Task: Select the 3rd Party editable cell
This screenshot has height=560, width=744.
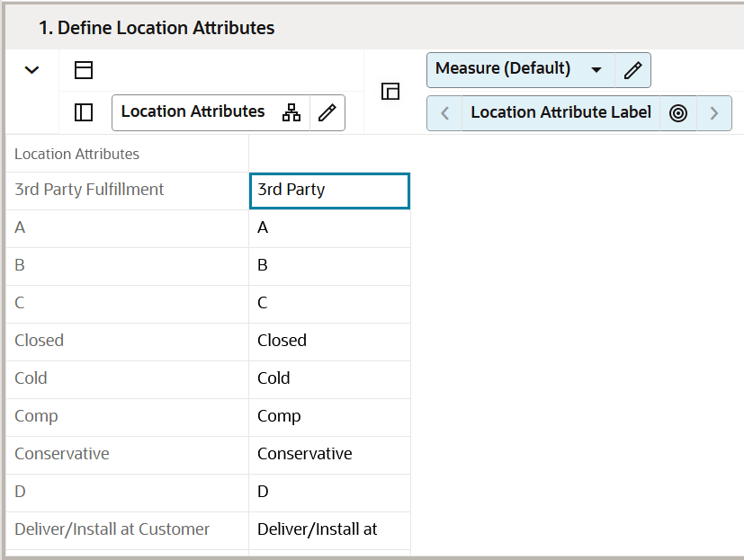Action: coord(329,190)
